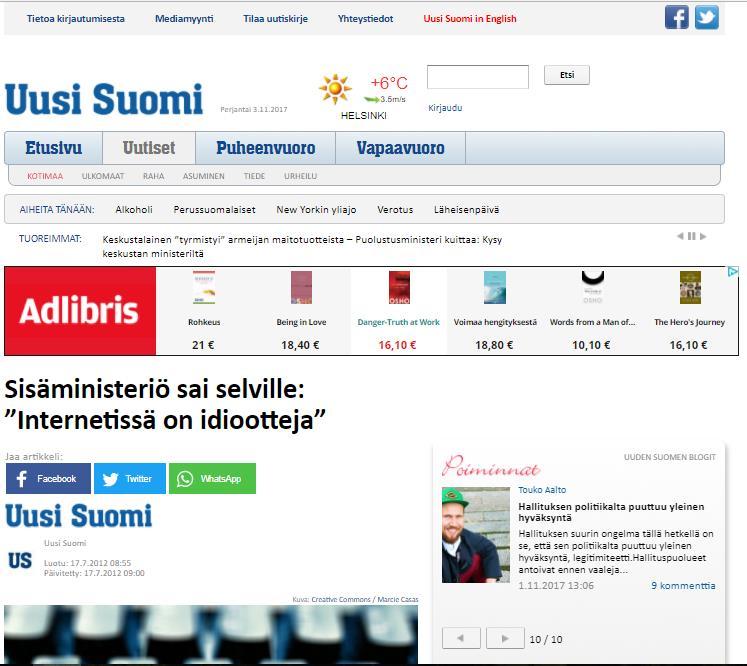This screenshot has height=666, width=747.
Task: Click the Kirjaudu login link
Action: 445,108
